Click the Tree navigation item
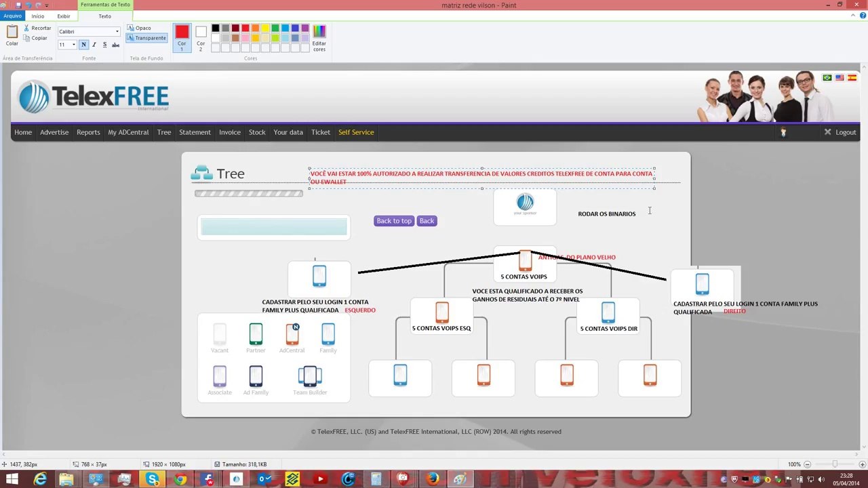Image resolution: width=868 pixels, height=488 pixels. [164, 132]
